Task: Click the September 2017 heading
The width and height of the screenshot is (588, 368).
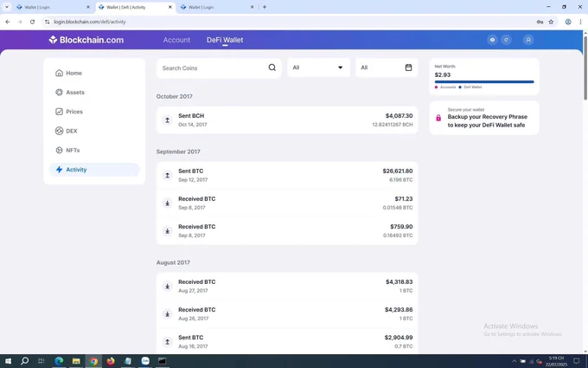Action: coord(178,152)
